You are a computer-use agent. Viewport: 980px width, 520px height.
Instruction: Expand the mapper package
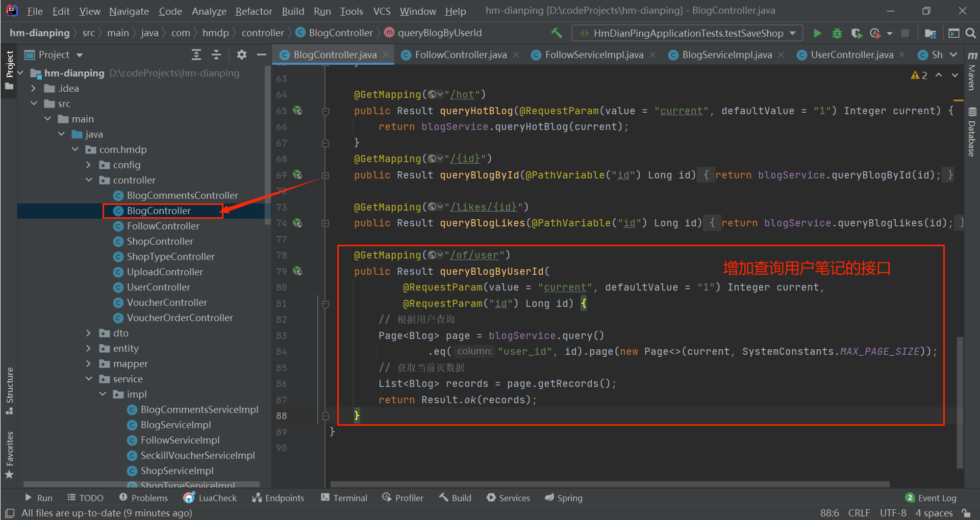click(89, 363)
